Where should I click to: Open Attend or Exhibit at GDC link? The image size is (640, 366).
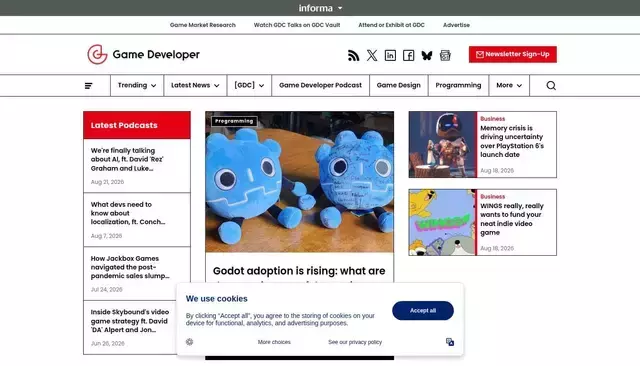391,25
